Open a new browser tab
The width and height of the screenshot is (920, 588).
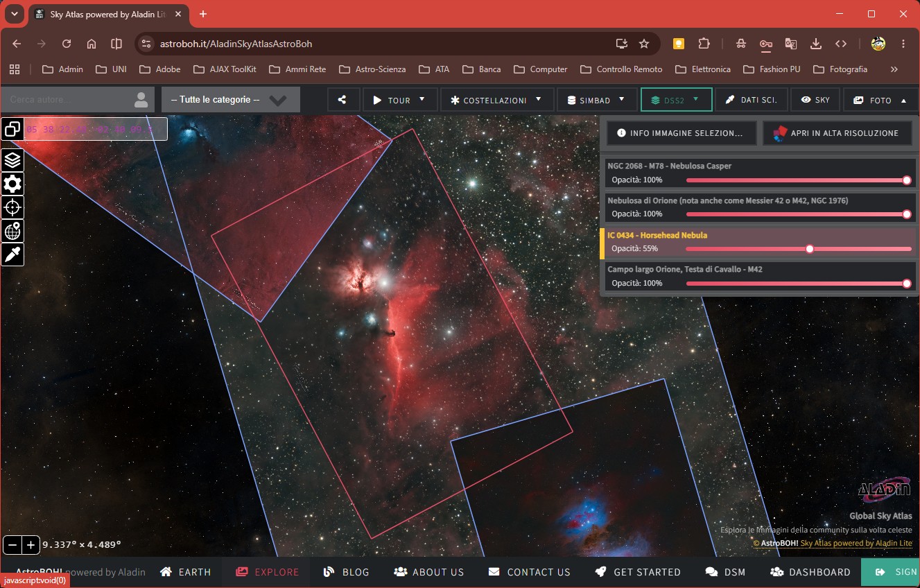pyautogui.click(x=203, y=14)
